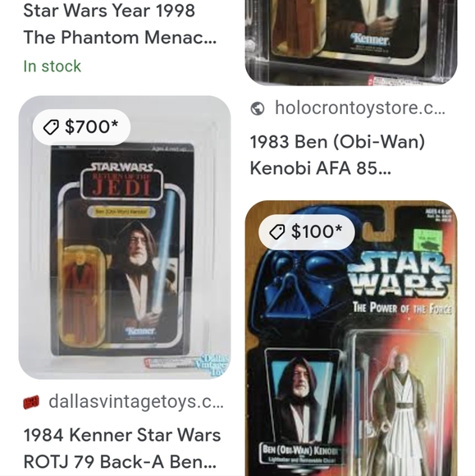The image size is (475, 476).
Task: Visit the holocrontoystore.c... source link
Action: click(x=359, y=108)
